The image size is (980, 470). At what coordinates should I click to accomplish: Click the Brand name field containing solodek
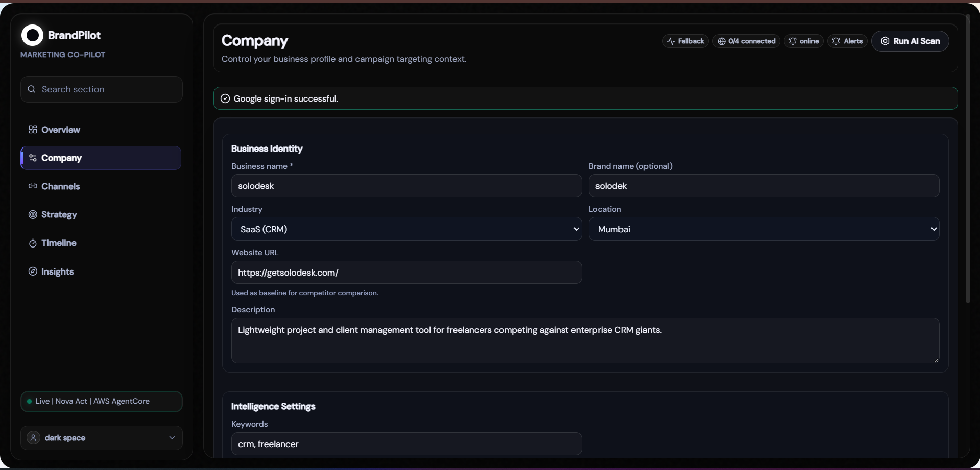(x=764, y=186)
